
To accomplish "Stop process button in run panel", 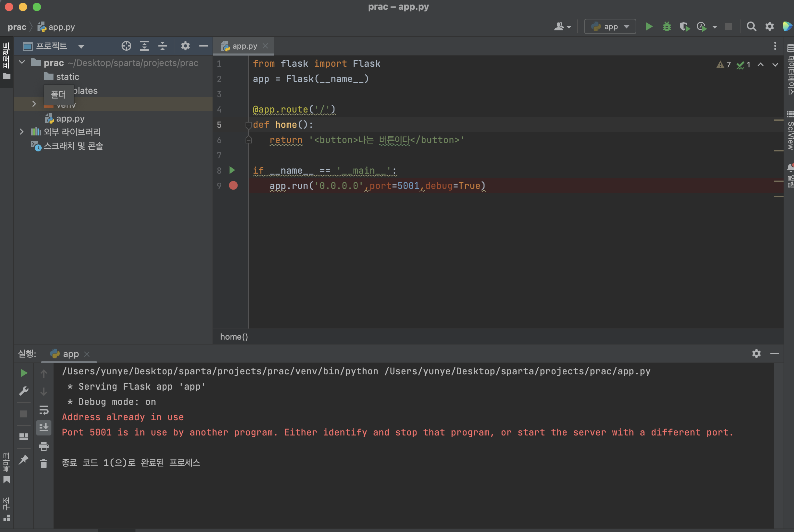I will coord(24,414).
